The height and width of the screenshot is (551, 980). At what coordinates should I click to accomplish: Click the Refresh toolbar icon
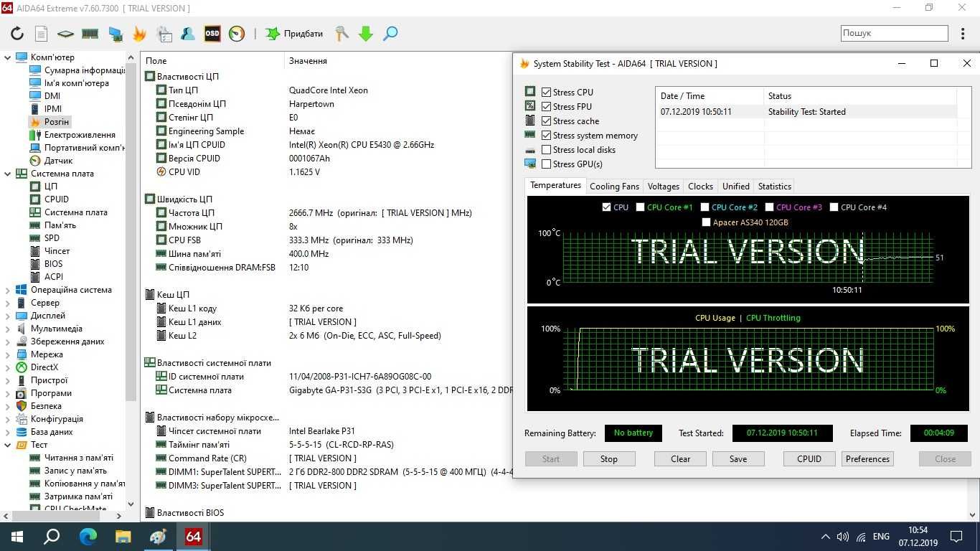(17, 34)
